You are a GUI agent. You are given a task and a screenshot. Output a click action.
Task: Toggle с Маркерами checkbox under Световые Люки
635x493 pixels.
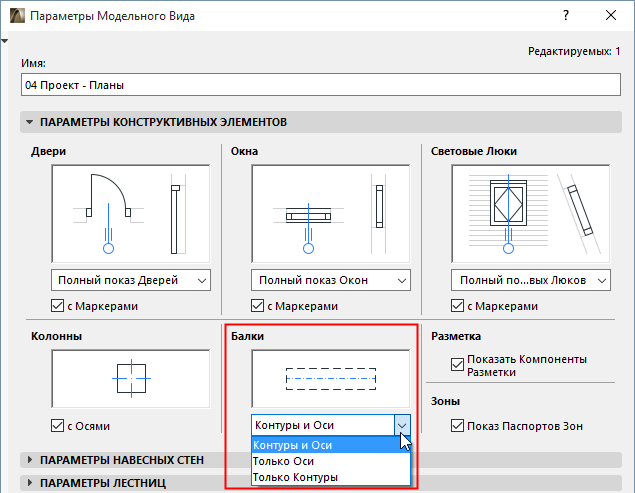click(458, 305)
